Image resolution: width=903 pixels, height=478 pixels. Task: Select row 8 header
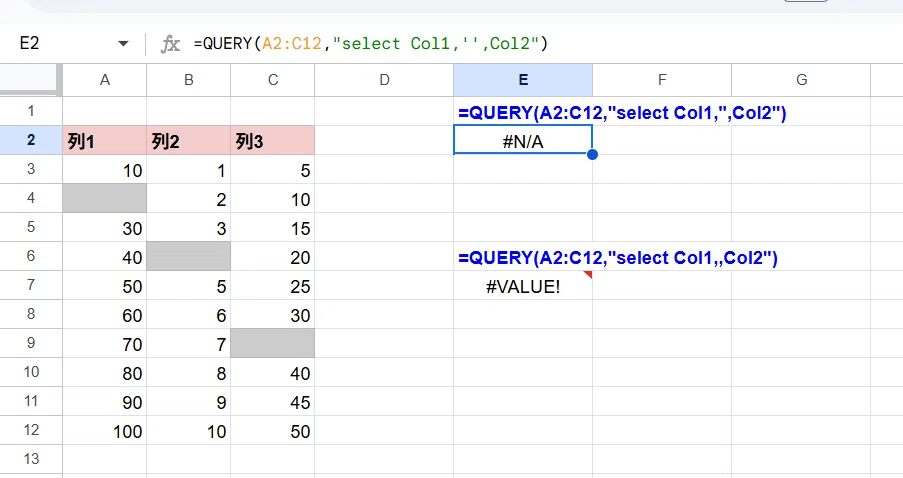31,314
